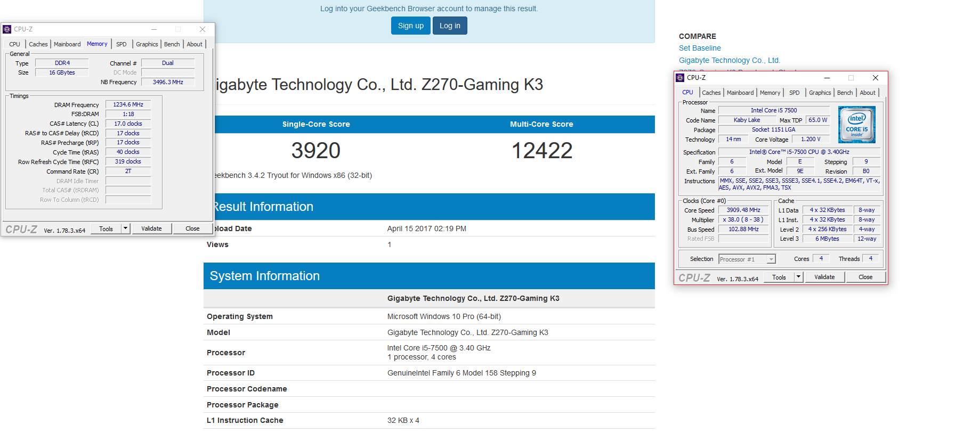This screenshot has width=980, height=433.
Task: Close the left CPU-Z Memory window
Action: point(203,29)
